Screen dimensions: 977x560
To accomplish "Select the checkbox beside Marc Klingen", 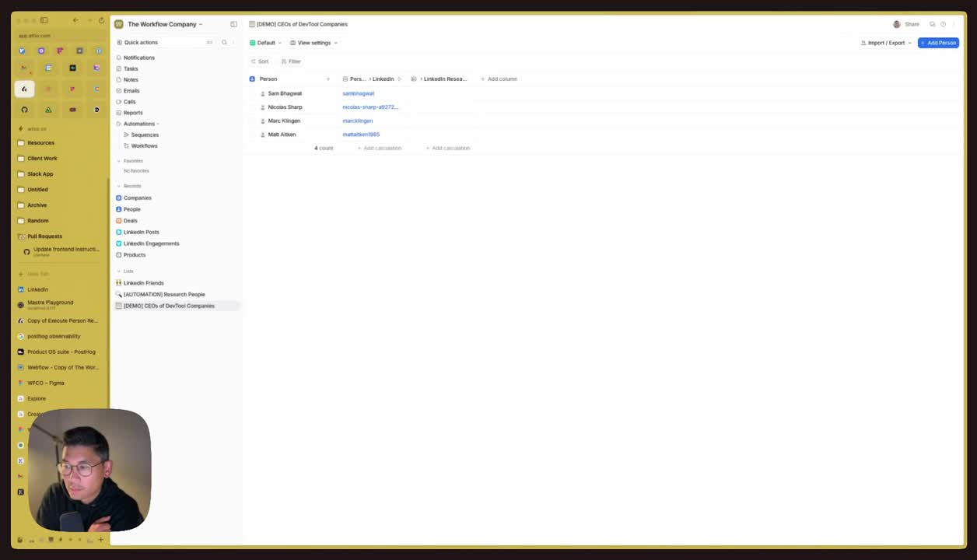I will point(253,121).
